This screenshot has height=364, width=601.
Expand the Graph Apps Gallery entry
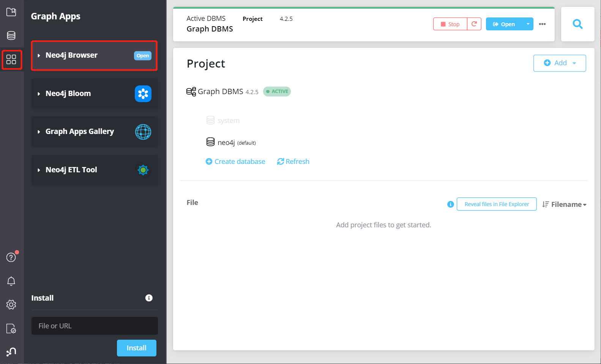[x=39, y=132]
